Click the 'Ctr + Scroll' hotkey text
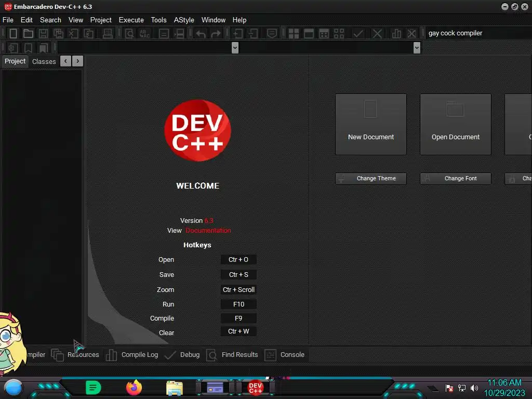The width and height of the screenshot is (532, 399). tap(238, 290)
